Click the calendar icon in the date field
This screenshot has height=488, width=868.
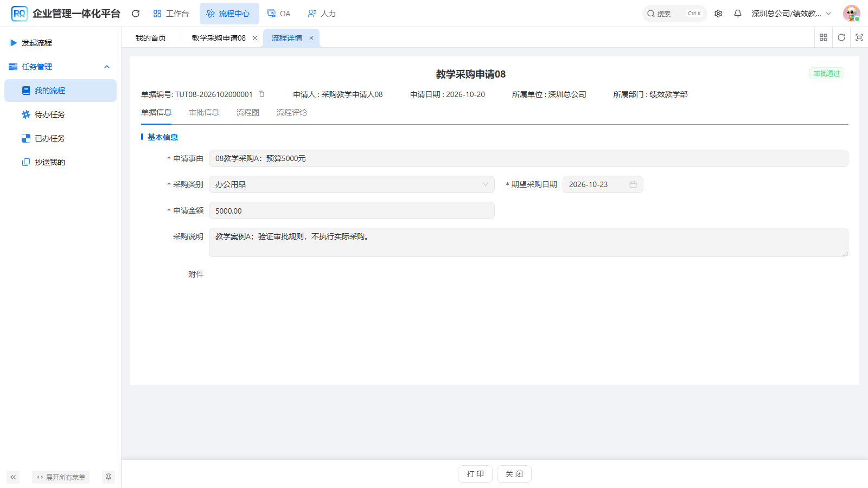coord(633,184)
